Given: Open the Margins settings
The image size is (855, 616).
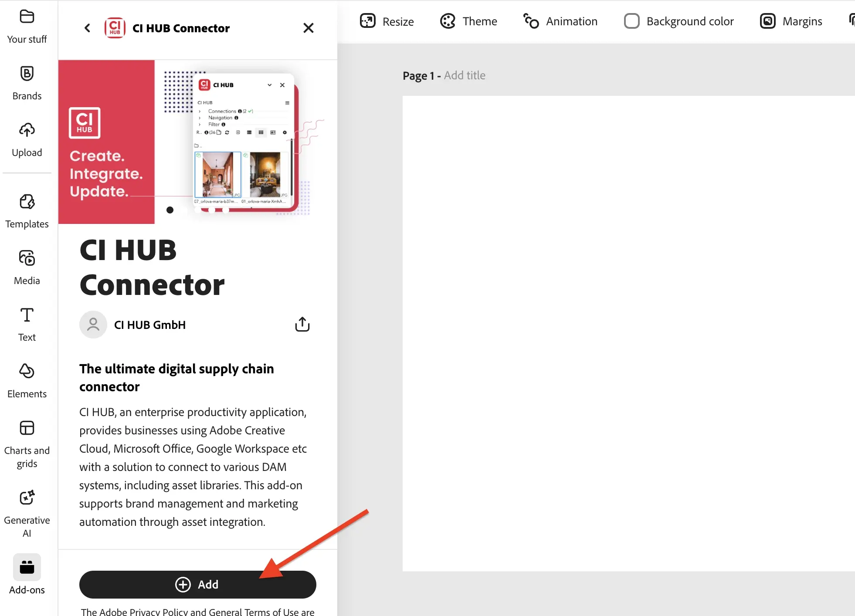Looking at the screenshot, I should coord(791,21).
